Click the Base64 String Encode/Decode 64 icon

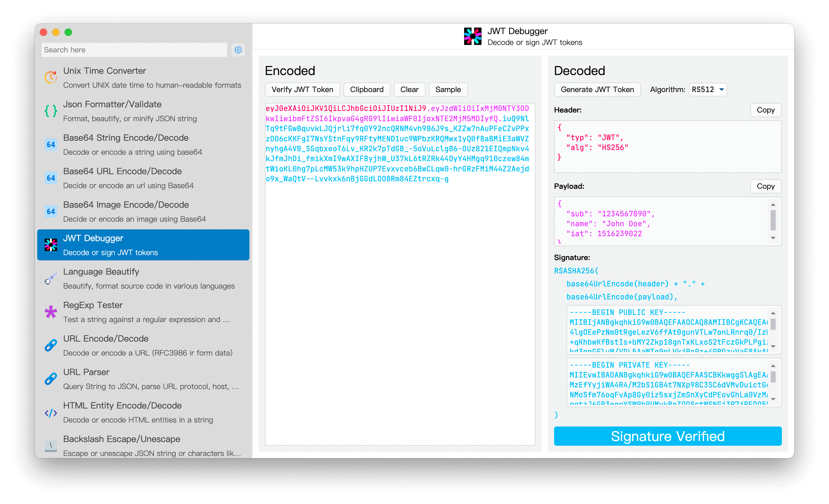pyautogui.click(x=51, y=144)
